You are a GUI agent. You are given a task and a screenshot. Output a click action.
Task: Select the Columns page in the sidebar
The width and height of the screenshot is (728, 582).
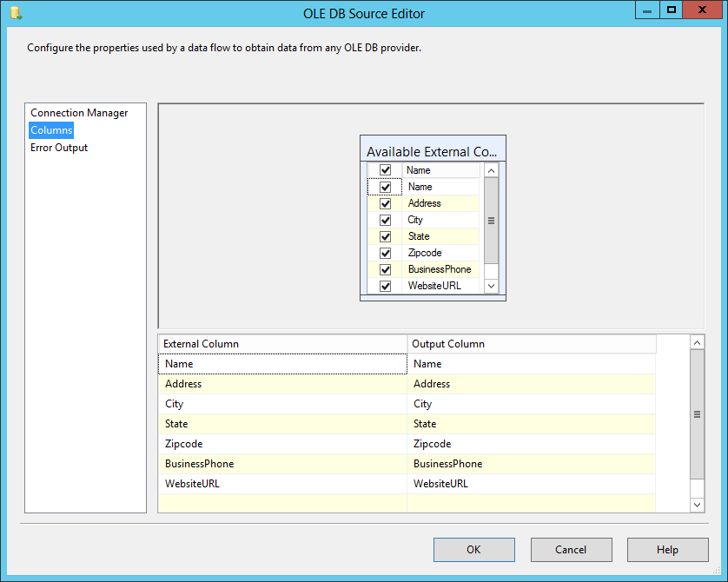50,129
